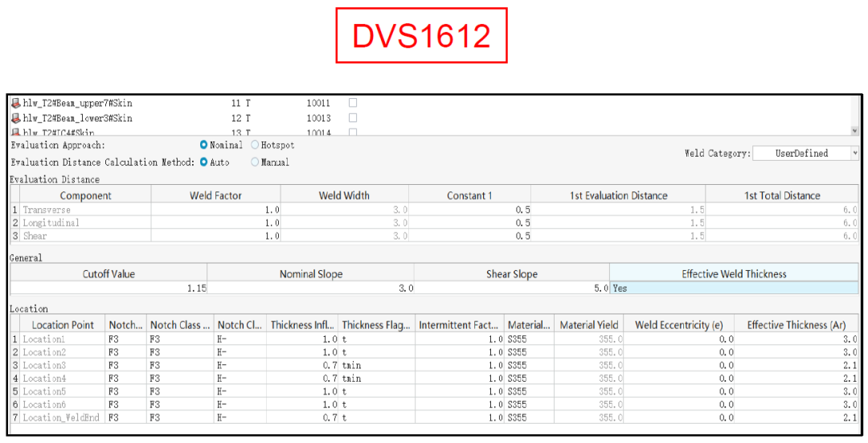Click the hlw_T2#Beam_upper7#Skin weld icon
The image size is (868, 443).
click(x=16, y=103)
